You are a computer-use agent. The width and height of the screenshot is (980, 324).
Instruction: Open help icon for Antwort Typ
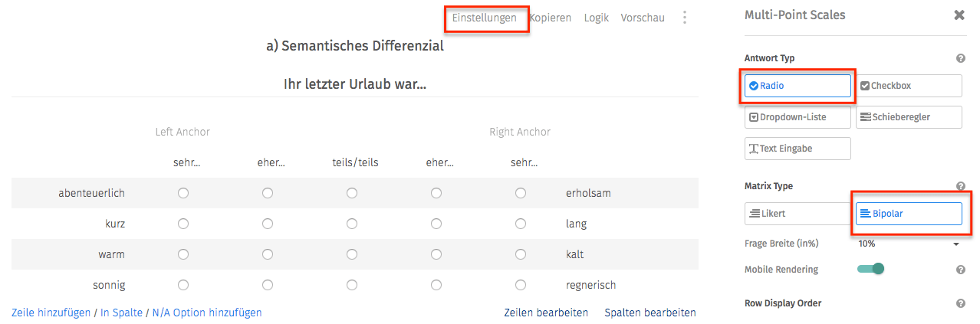click(x=961, y=58)
